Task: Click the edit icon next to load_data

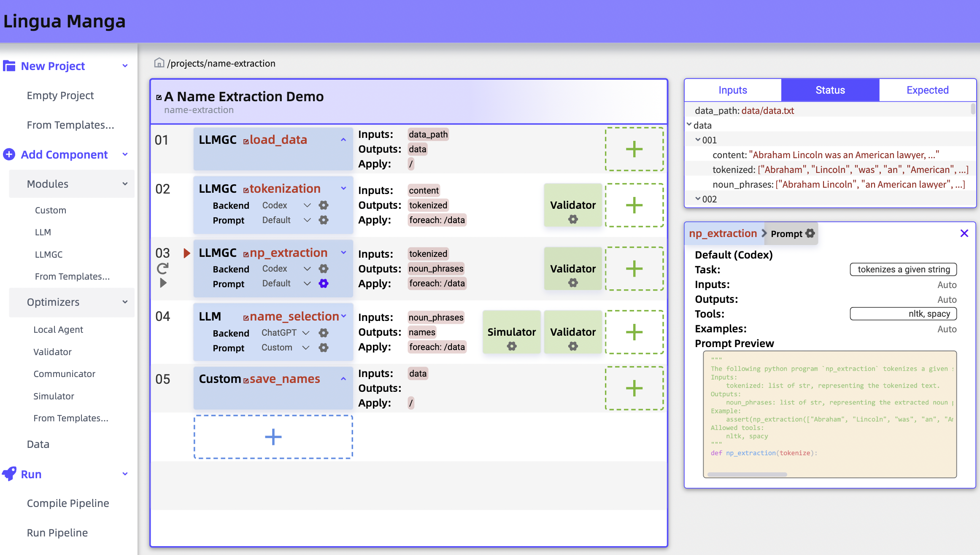Action: (x=246, y=141)
